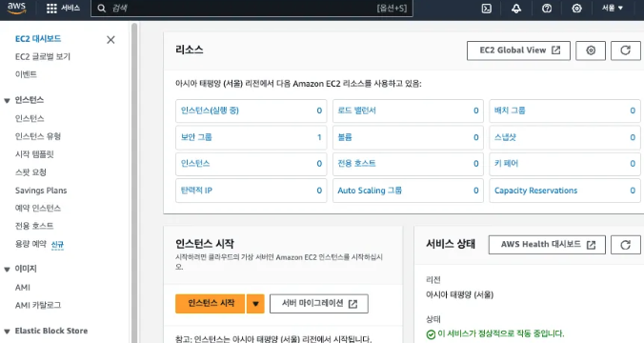Refresh the resources panel
This screenshot has height=343, width=644.
[x=626, y=50]
